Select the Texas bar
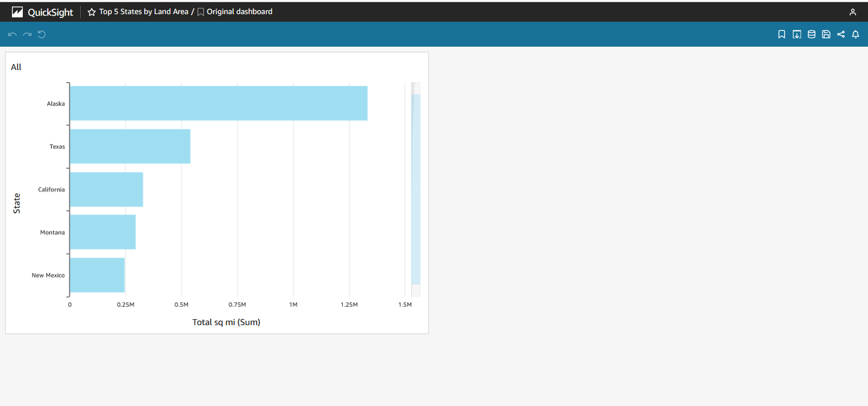 tap(130, 146)
